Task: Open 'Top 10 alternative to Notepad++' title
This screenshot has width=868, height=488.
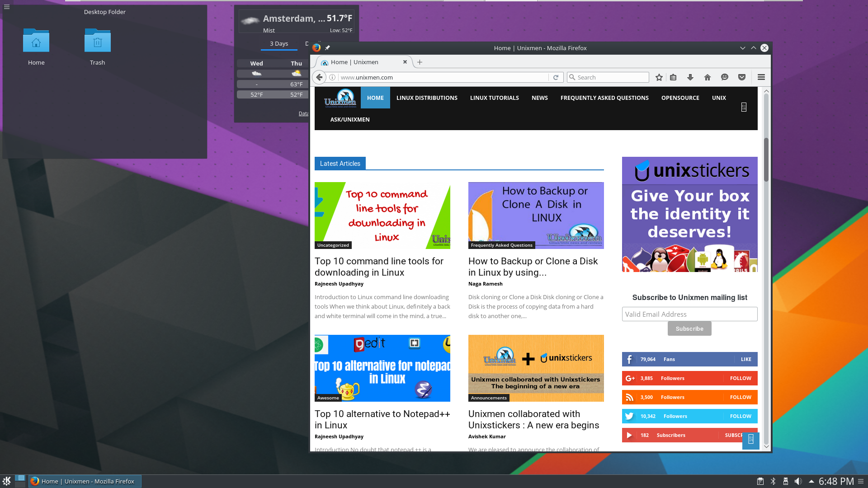Action: tap(382, 419)
